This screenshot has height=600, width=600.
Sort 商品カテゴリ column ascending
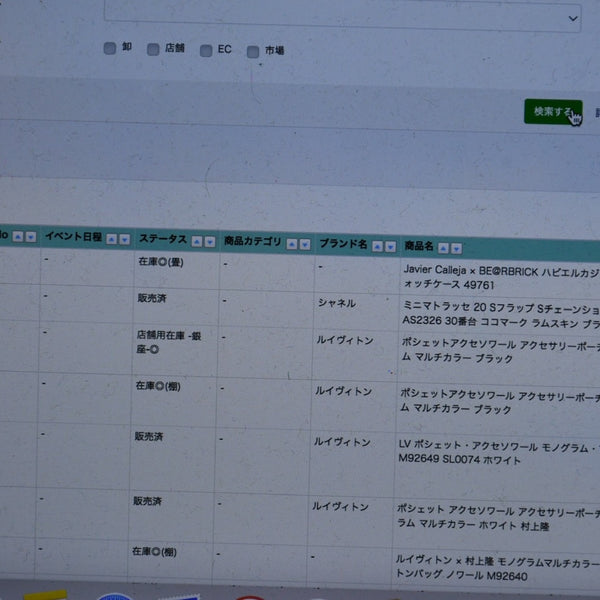click(x=292, y=244)
